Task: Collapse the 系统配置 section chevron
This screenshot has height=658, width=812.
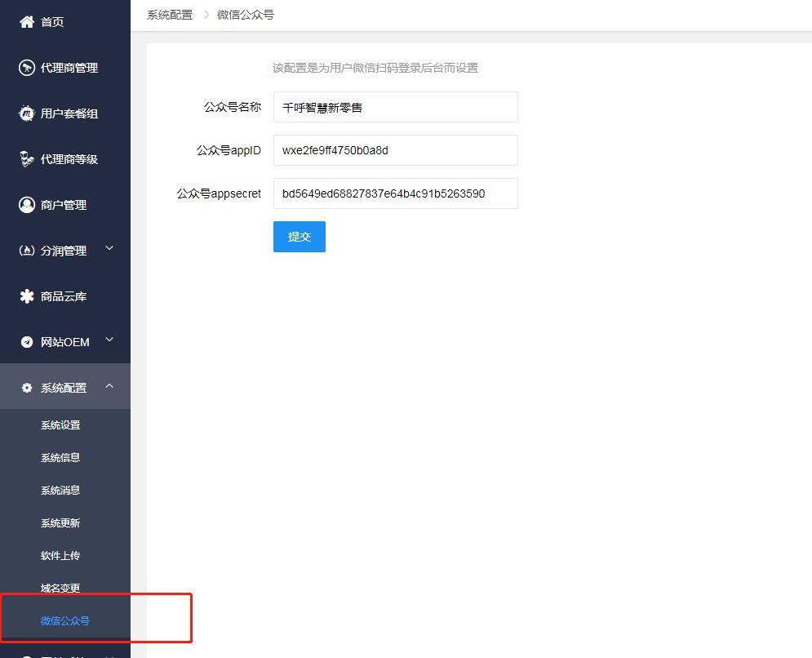Action: pos(109,387)
